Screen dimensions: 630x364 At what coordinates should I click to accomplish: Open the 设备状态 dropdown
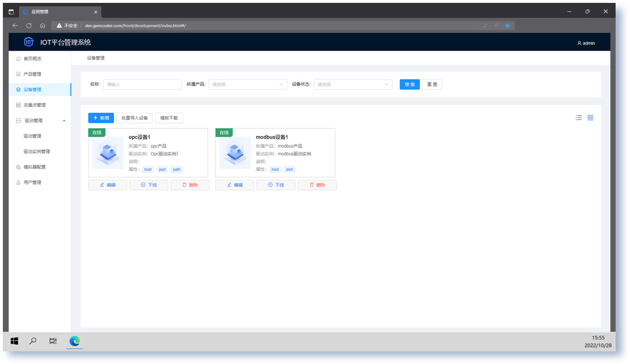coord(353,84)
